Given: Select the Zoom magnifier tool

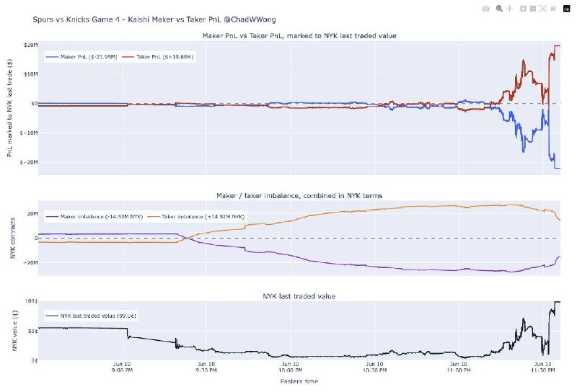Looking at the screenshot, I should [499, 9].
